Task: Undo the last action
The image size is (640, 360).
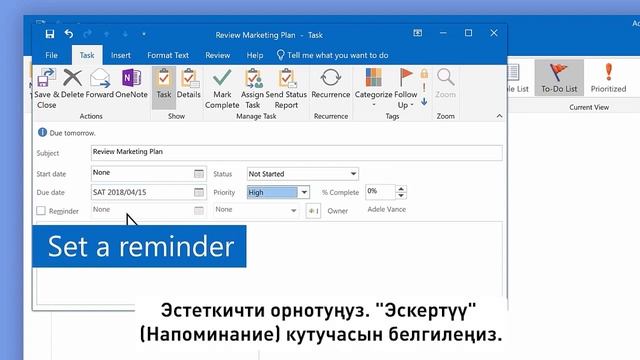Action: point(69,34)
